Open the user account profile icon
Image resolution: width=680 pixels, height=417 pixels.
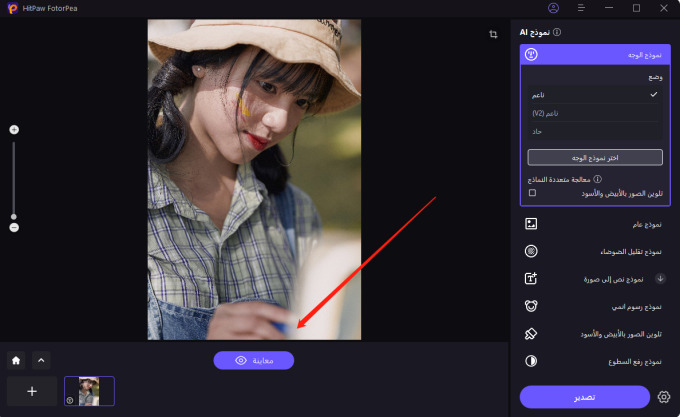(554, 8)
